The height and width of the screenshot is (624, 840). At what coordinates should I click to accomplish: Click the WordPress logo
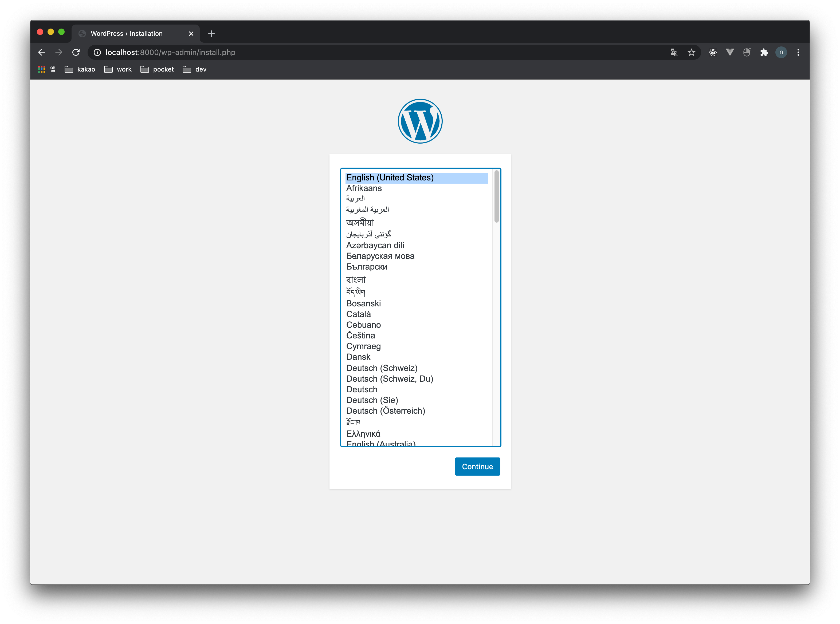pos(420,121)
